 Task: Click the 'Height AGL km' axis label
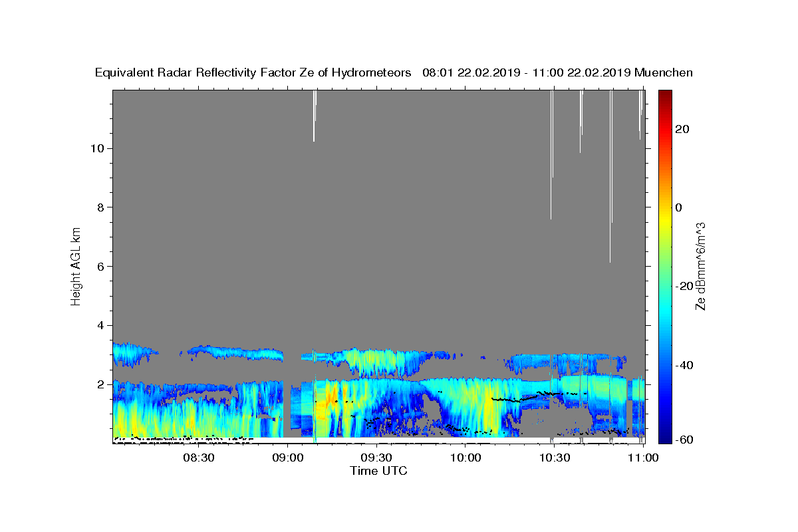pos(76,265)
